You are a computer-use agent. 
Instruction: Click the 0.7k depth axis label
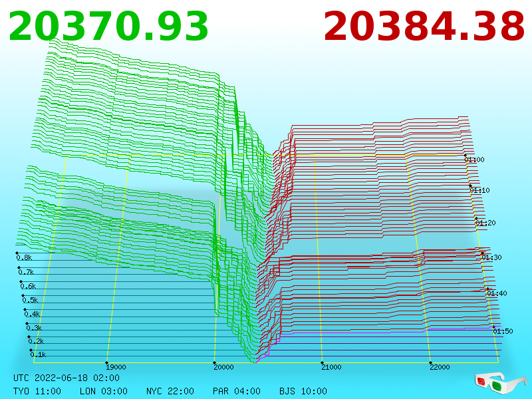pyautogui.click(x=26, y=272)
